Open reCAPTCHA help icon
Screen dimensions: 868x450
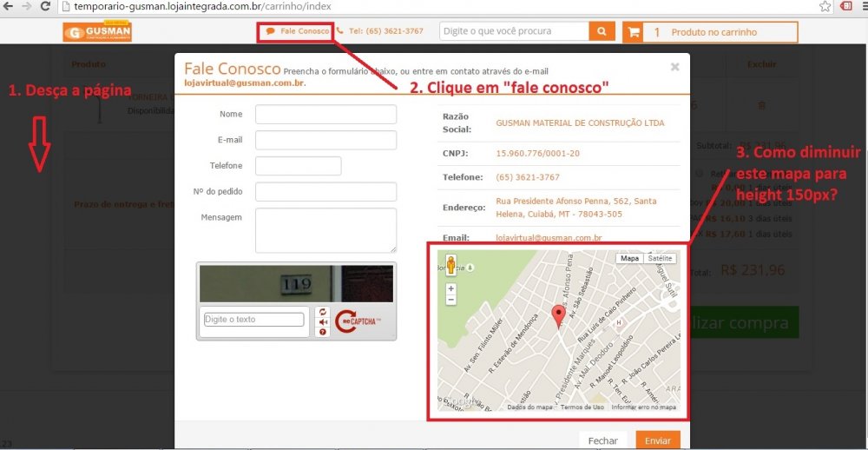pyautogui.click(x=324, y=332)
